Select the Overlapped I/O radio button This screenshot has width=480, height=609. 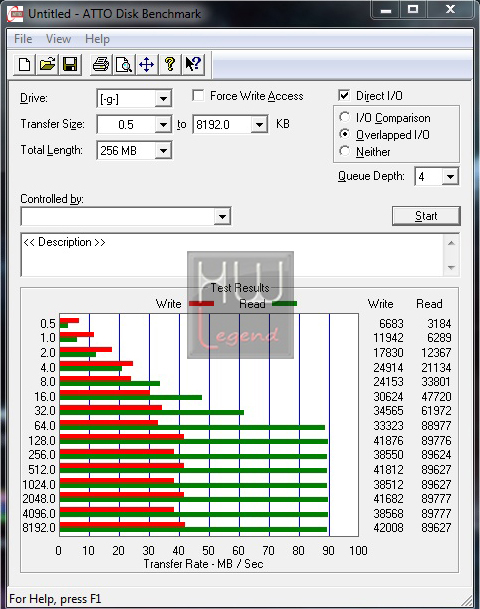click(344, 134)
